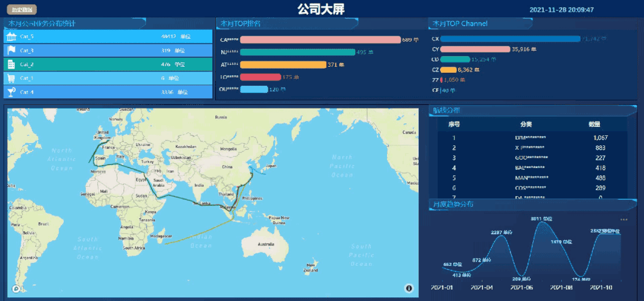Click the 序号 column header

(x=454, y=125)
